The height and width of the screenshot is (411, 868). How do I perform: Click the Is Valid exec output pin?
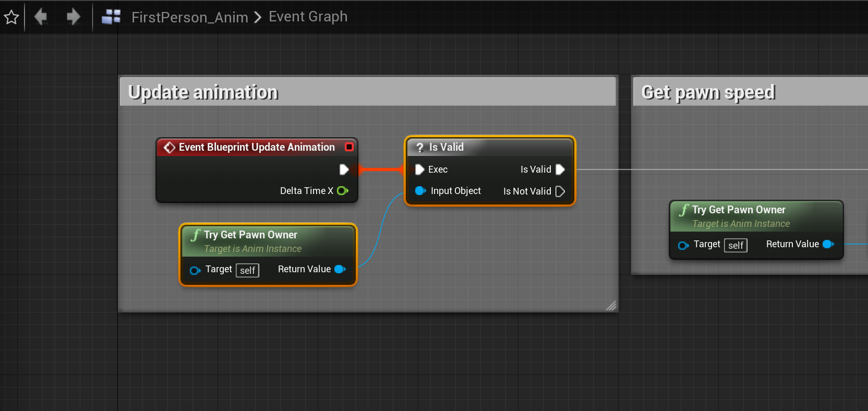[x=560, y=170]
